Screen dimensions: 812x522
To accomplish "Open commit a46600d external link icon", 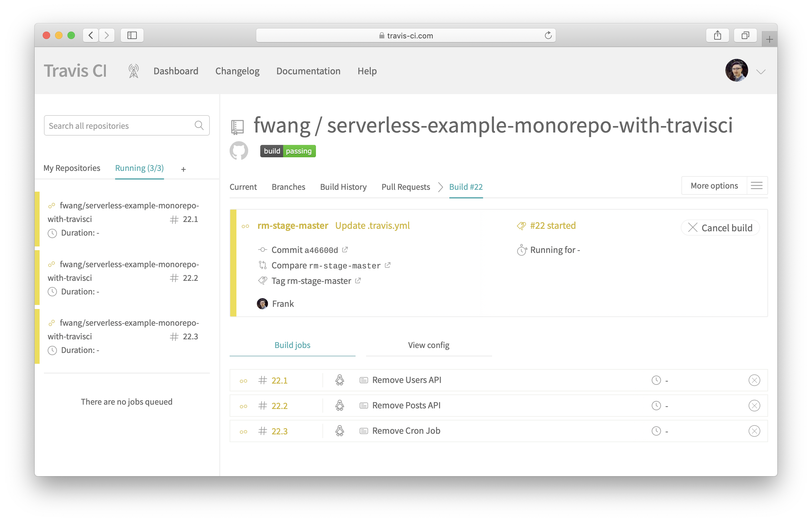I will 345,250.
